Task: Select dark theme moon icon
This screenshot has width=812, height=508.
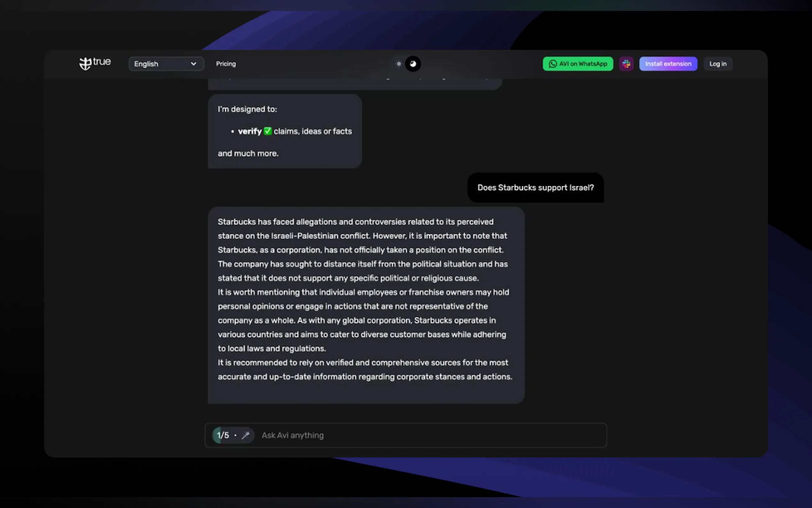Action: pos(413,64)
